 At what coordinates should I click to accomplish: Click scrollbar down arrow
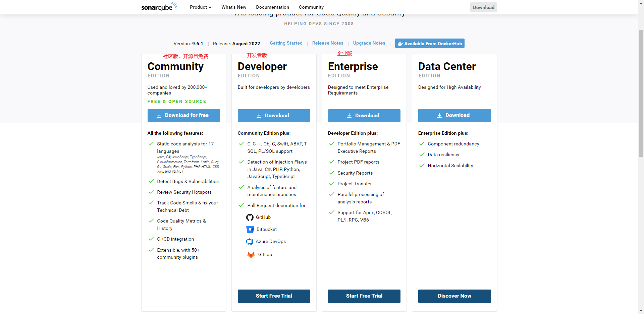(x=641, y=311)
